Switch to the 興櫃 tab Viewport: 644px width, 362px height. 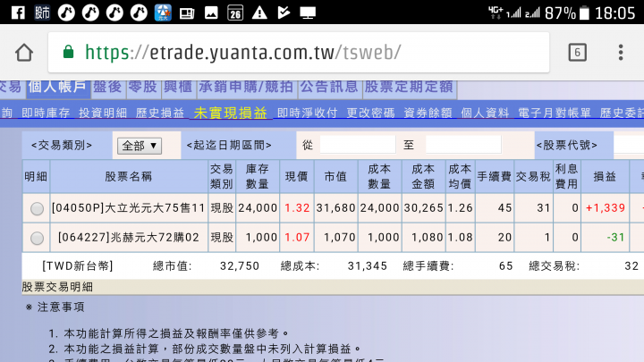[179, 88]
